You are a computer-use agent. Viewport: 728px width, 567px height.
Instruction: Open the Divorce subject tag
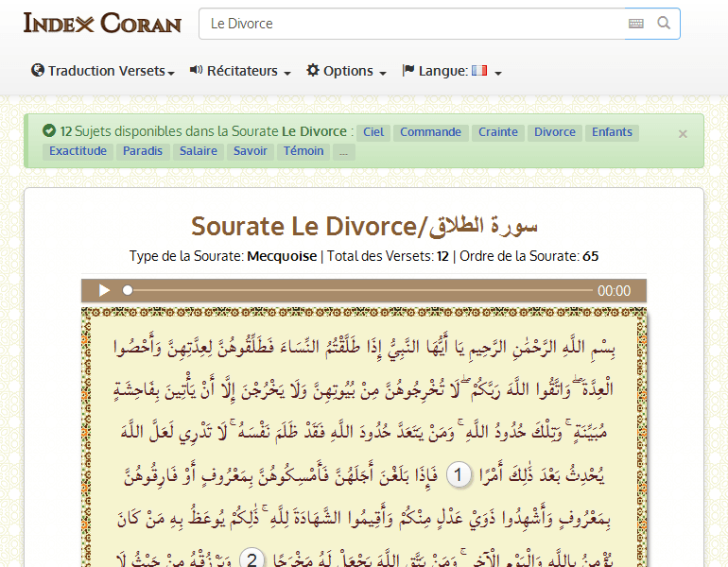click(554, 132)
